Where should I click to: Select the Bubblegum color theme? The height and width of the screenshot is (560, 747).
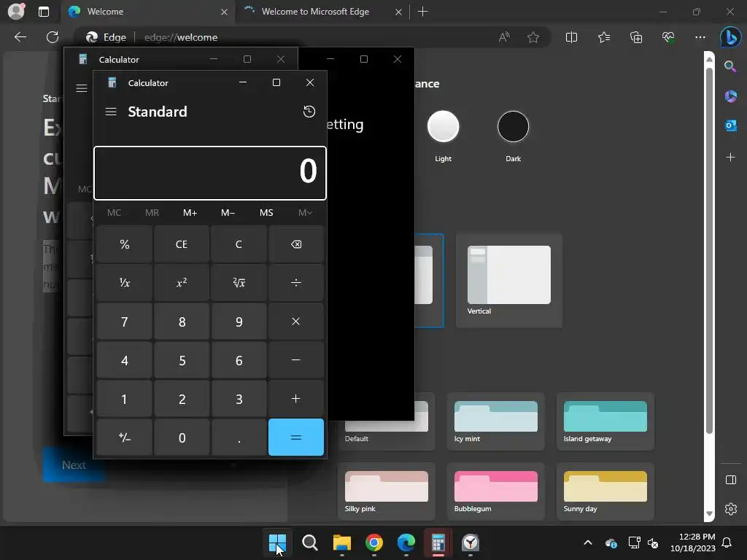495,491
